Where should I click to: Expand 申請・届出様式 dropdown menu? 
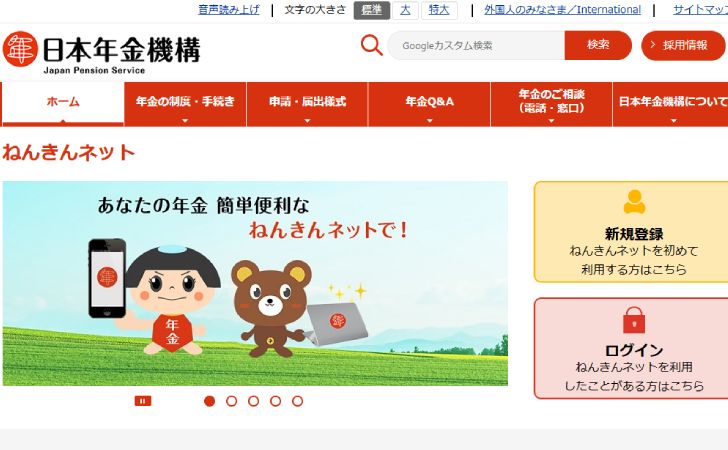307,104
